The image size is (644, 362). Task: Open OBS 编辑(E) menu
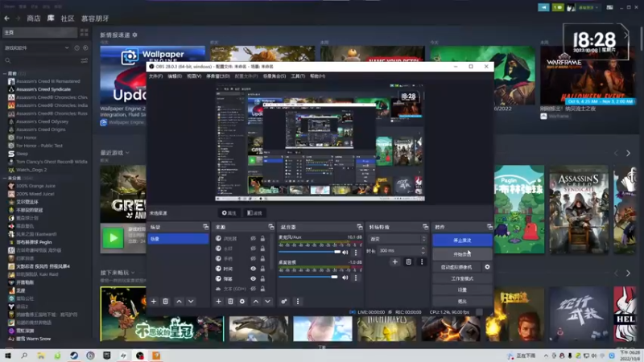click(x=175, y=76)
